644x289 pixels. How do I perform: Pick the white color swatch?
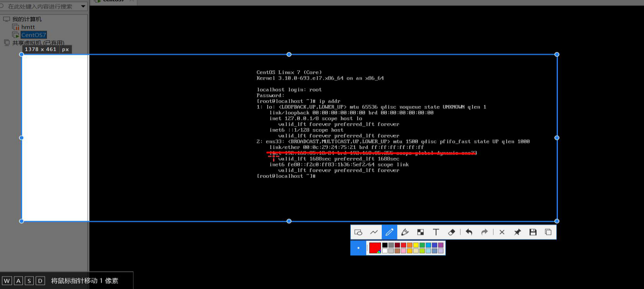point(385,251)
